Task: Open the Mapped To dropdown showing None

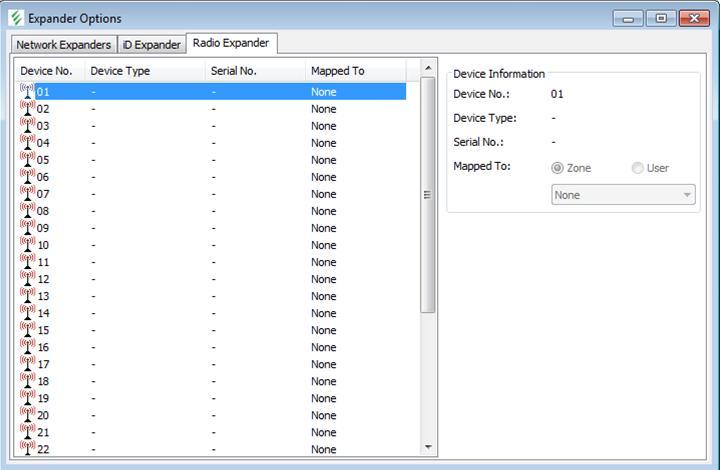Action: point(624,195)
